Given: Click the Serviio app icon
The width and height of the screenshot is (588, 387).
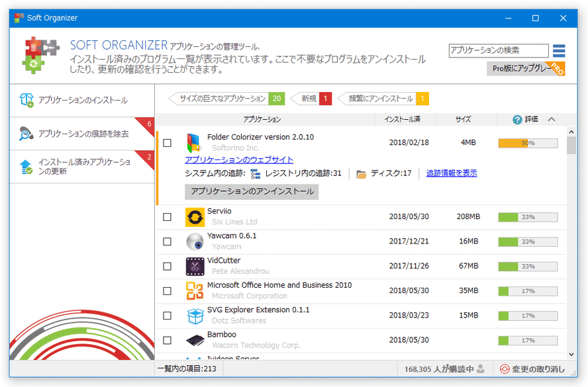Looking at the screenshot, I should pos(195,217).
